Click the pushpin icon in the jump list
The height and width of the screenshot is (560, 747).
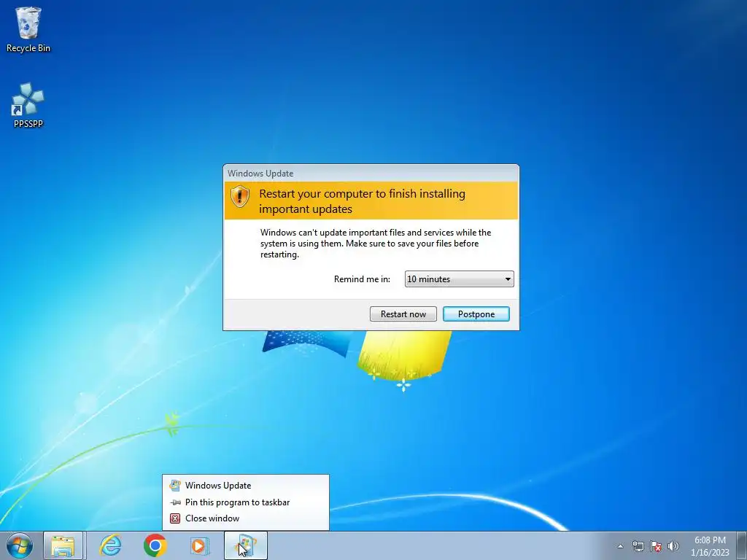tap(175, 502)
